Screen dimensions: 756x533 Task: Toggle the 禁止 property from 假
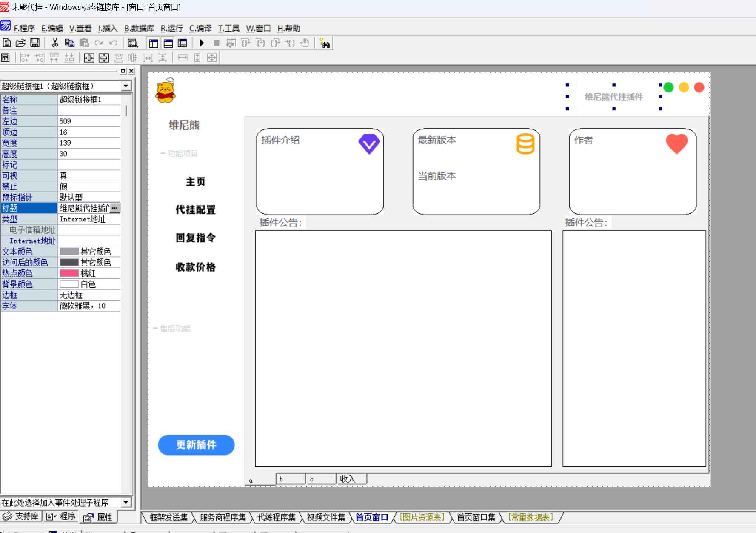pyautogui.click(x=89, y=186)
